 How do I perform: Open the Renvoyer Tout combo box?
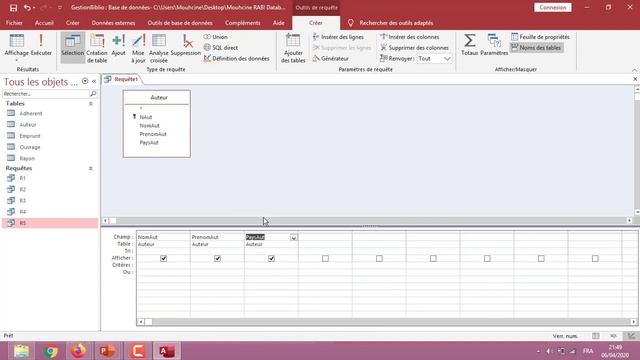tap(434, 58)
